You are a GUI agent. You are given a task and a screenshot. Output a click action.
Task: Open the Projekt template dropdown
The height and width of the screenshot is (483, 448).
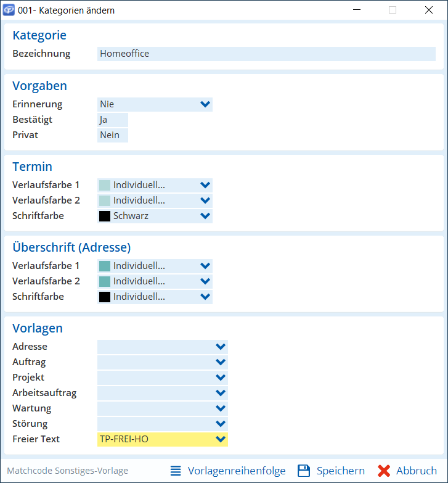(163, 378)
